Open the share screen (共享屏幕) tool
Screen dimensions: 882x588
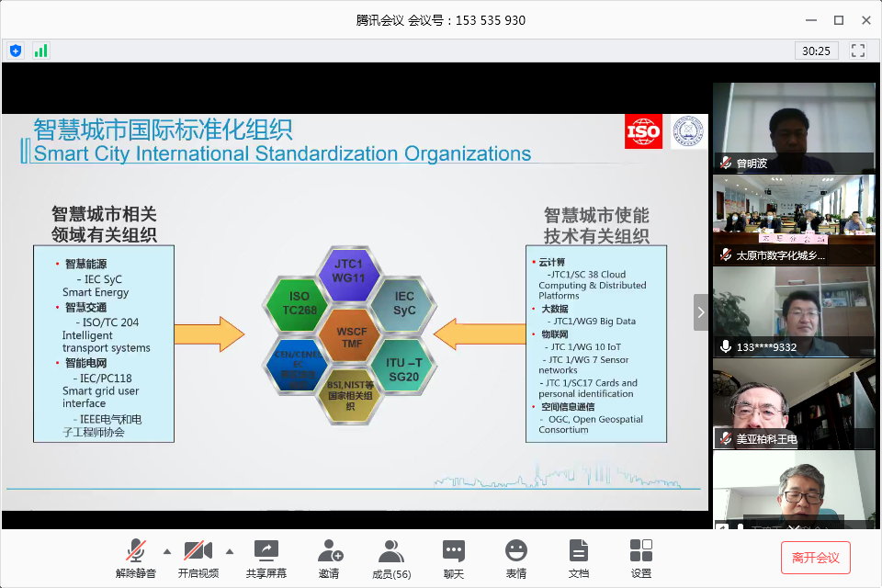click(266, 559)
